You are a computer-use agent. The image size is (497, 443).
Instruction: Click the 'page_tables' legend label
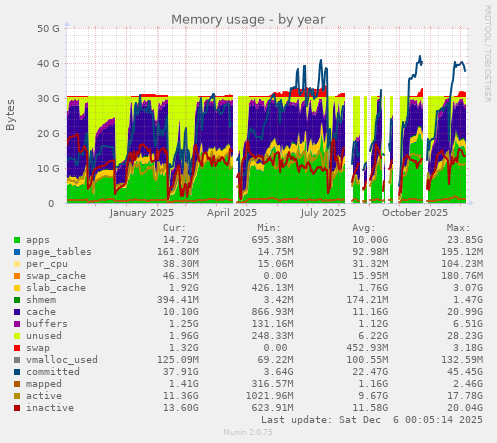coord(59,252)
